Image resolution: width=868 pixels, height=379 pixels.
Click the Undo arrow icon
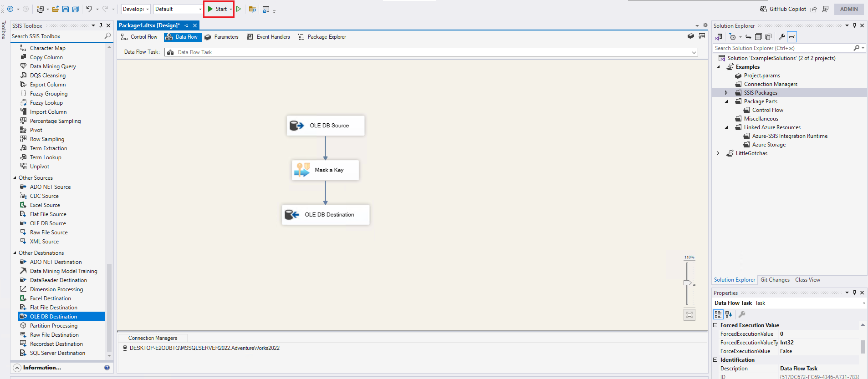89,9
